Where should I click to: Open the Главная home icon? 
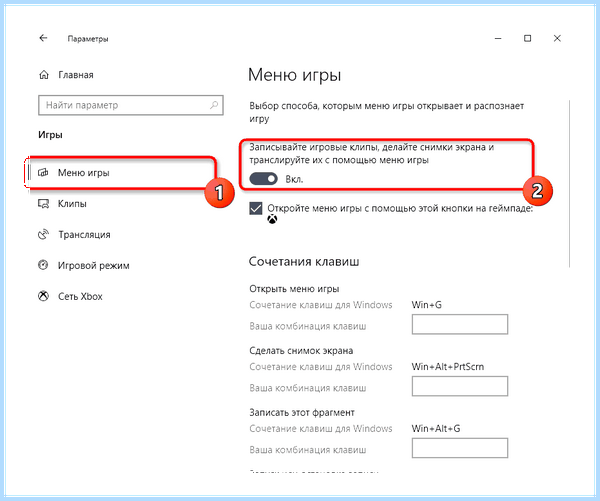(x=44, y=75)
